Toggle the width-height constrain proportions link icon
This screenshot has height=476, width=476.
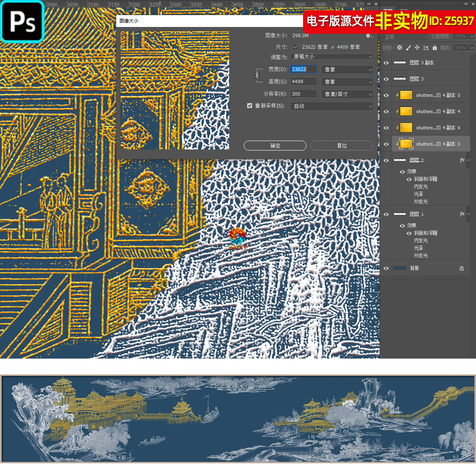coord(257,75)
